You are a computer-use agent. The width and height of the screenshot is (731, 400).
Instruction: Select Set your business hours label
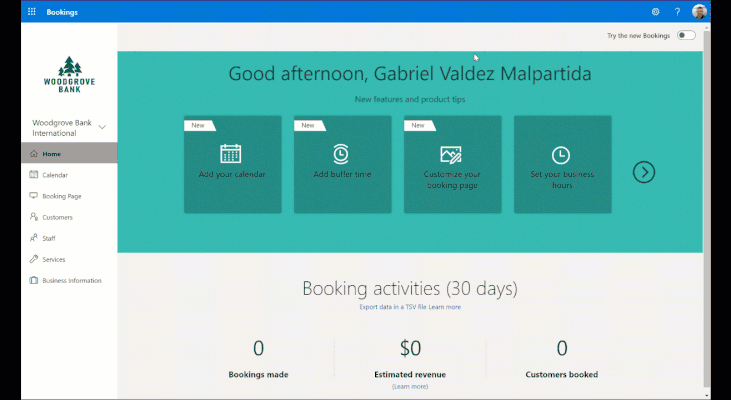[562, 180]
